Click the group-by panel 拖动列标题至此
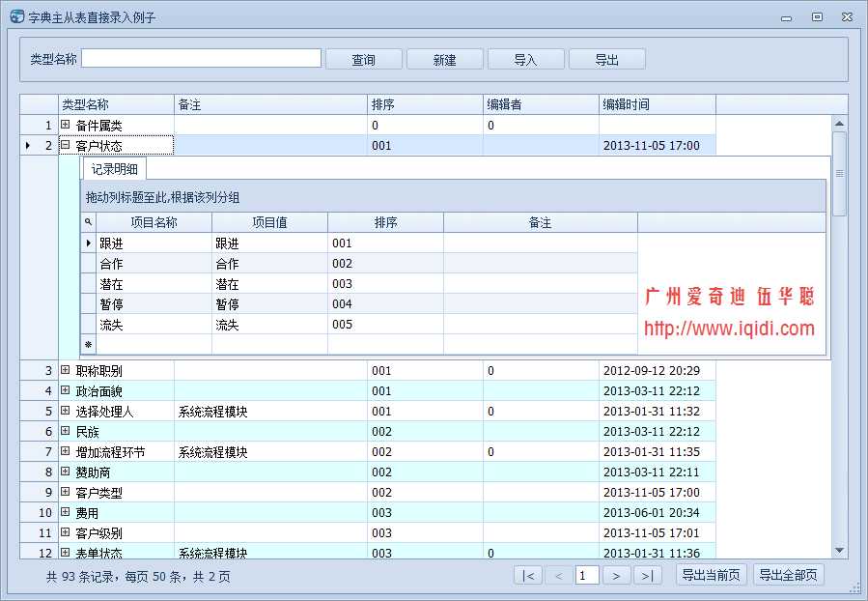Image resolution: width=868 pixels, height=601 pixels. pyautogui.click(x=453, y=197)
